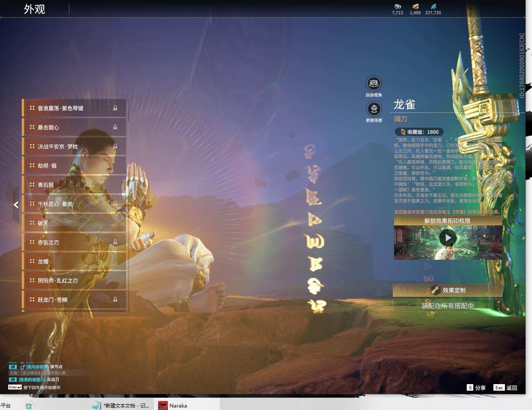Image resolution: width=532 pixels, height=410 pixels.
Task: Click the rarity icon beside 龙蟠
Action: (32, 261)
